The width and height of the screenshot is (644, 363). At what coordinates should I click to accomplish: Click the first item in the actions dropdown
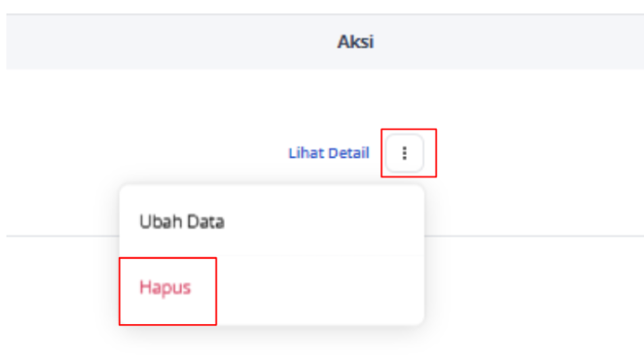click(x=182, y=222)
